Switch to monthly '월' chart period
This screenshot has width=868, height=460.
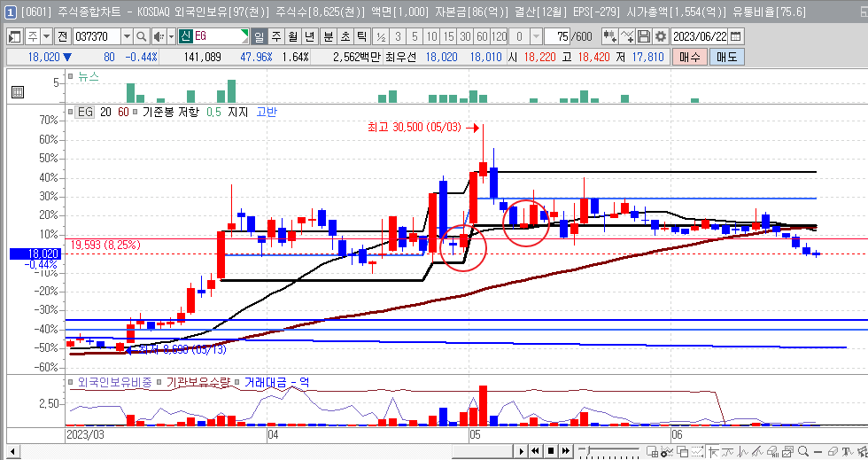(x=293, y=36)
